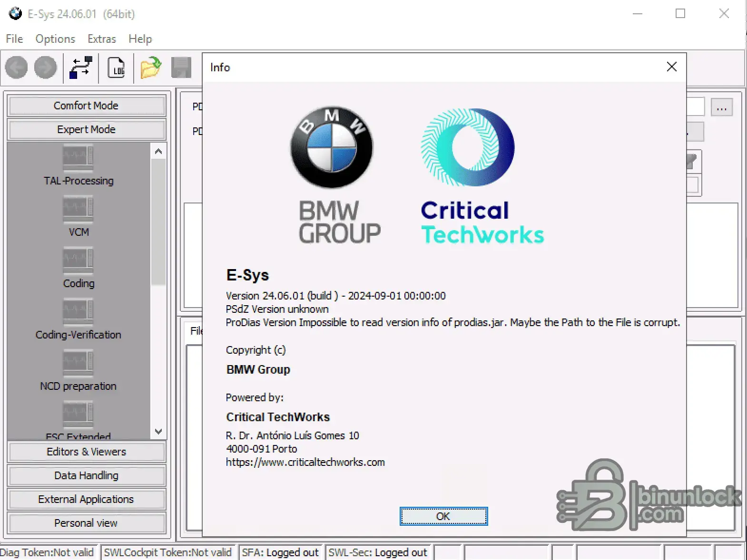Select the FSC Extended module icon

[79, 414]
